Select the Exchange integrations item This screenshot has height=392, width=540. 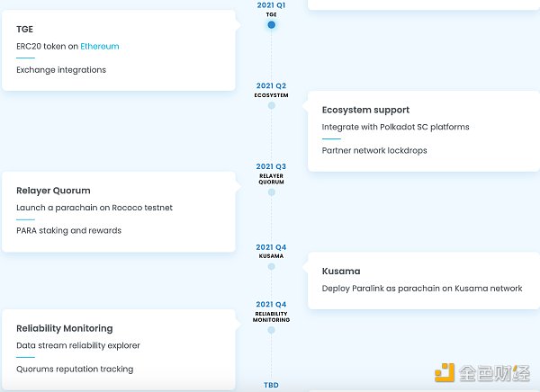(x=61, y=69)
